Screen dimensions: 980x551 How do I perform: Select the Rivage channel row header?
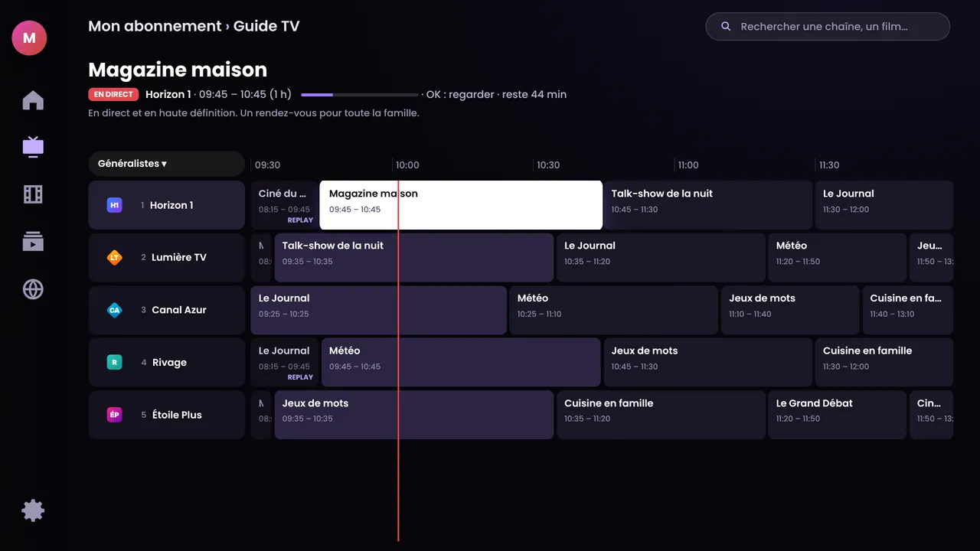click(x=166, y=363)
